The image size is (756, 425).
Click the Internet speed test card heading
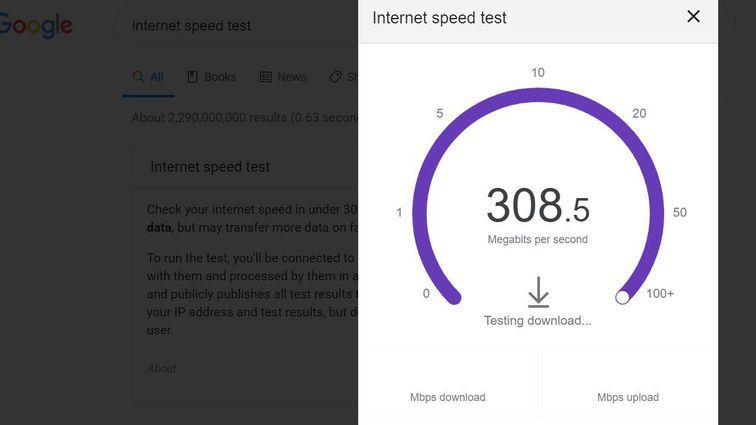(x=210, y=167)
